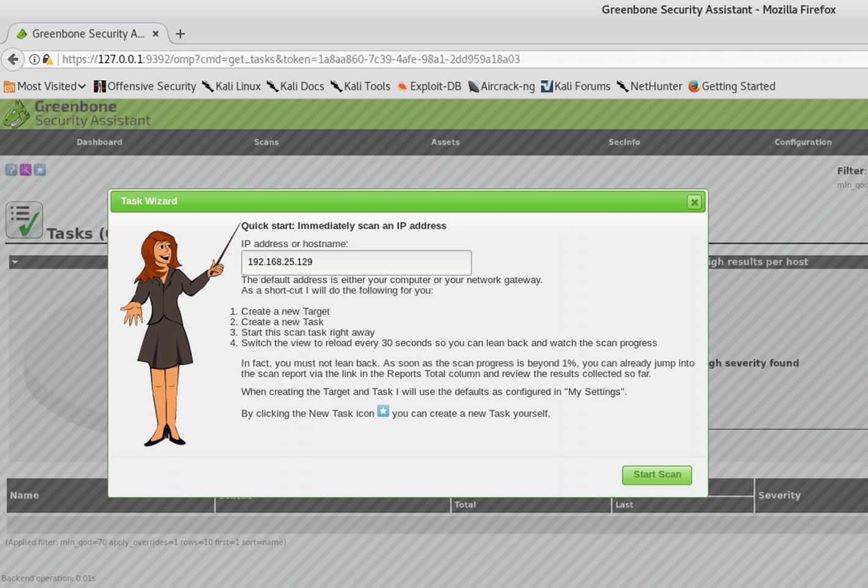Open the Kali Tools bookmark
This screenshot has width=868, height=588.
coord(360,86)
